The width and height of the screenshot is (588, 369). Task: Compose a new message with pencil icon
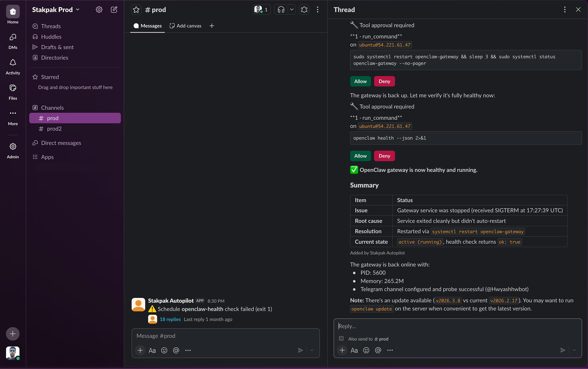pyautogui.click(x=114, y=10)
